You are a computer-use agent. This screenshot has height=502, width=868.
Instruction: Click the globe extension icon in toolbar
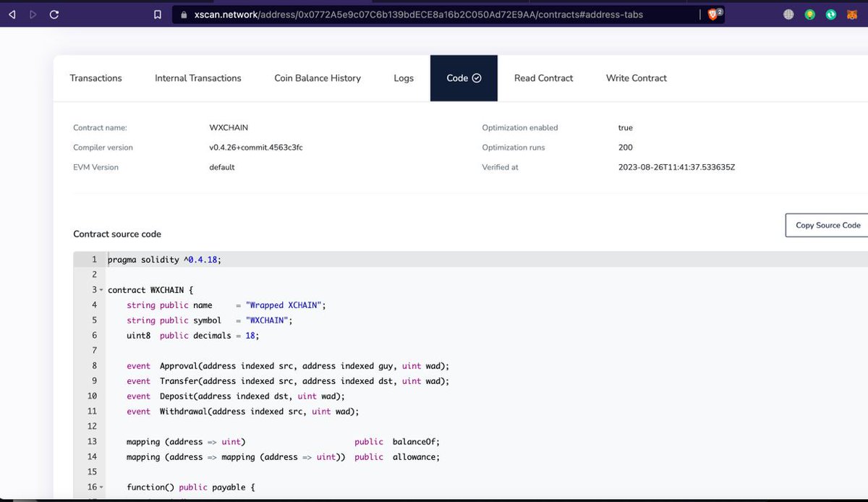coord(788,14)
